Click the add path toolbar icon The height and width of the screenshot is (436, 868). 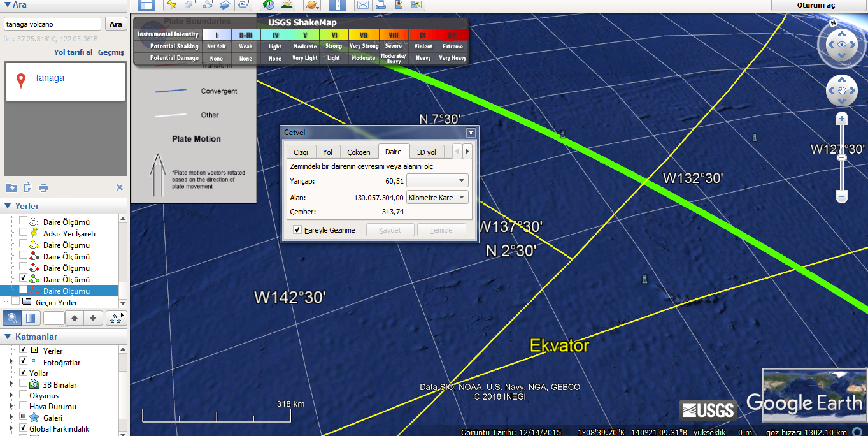[208, 5]
